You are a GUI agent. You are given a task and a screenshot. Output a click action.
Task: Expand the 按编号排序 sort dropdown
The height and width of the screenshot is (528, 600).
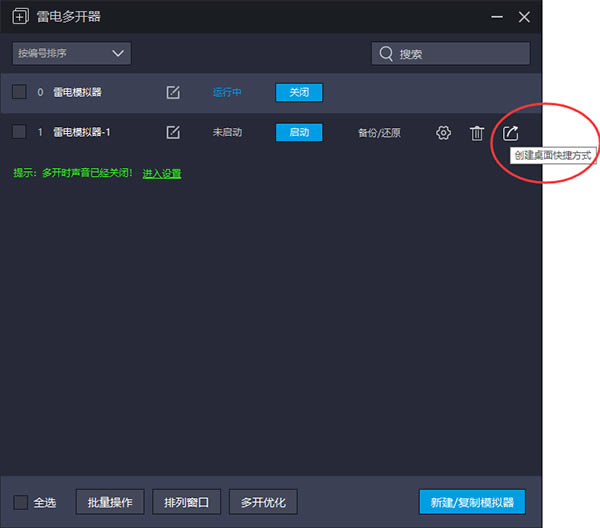pos(72,53)
